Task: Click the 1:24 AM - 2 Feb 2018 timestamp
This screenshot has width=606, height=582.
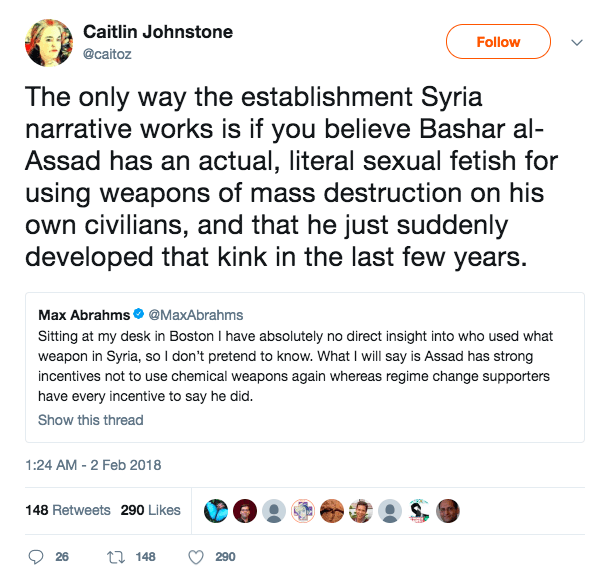Action: point(94,465)
